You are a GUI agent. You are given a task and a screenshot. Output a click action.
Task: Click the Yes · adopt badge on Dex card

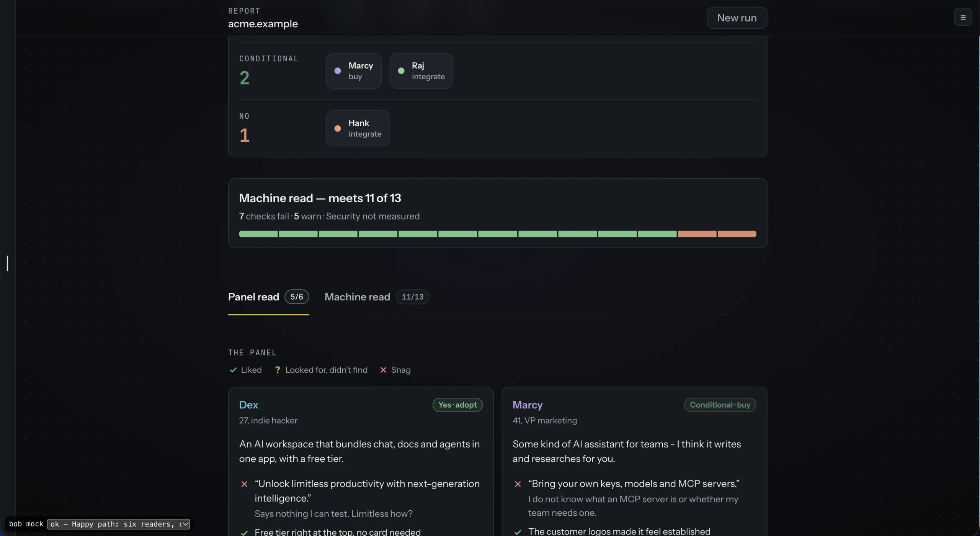coord(457,405)
